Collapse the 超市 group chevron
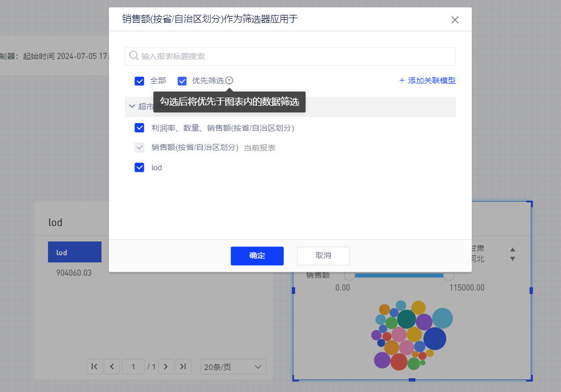Viewport: 561px width, 392px height. pyautogui.click(x=132, y=106)
